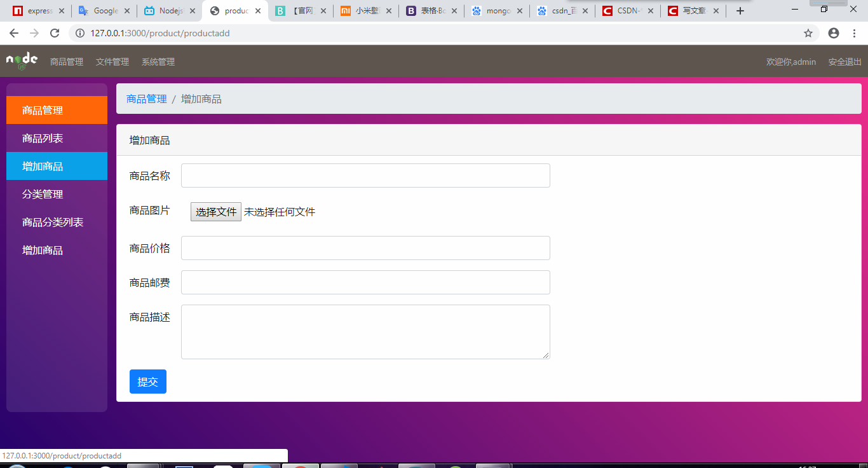Reload the current page in Chrome

tap(55, 33)
